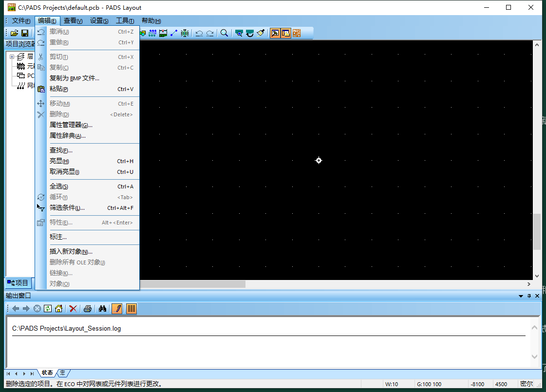This screenshot has height=392, width=546.
Task: Click the printer icon in the output toolbar
Action: pyautogui.click(x=88, y=308)
